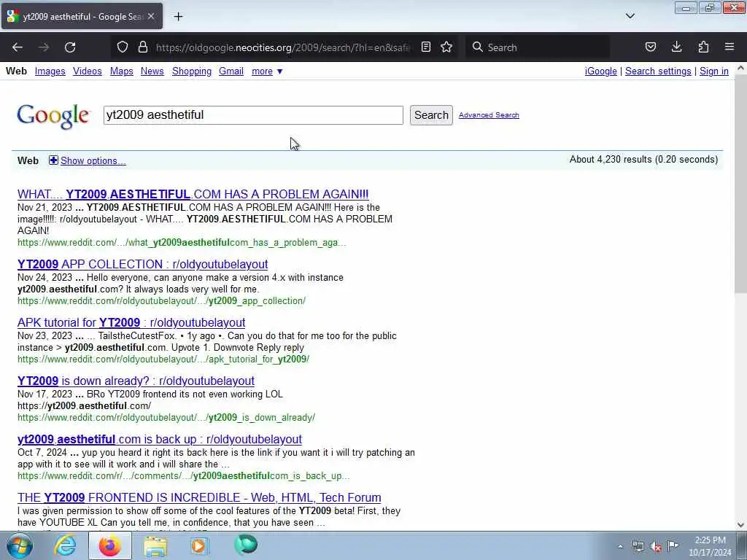Click the address bar URL
The image size is (747, 560).
click(283, 47)
